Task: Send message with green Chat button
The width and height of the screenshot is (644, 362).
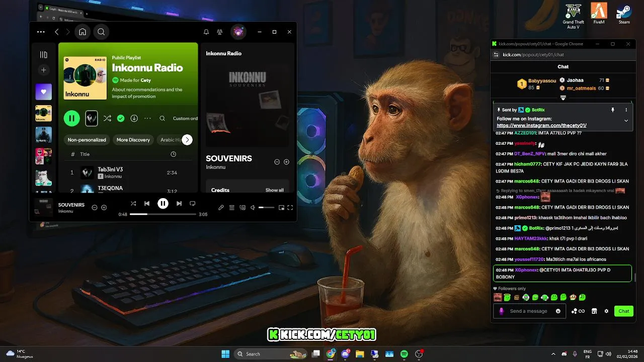Action: coord(624,311)
